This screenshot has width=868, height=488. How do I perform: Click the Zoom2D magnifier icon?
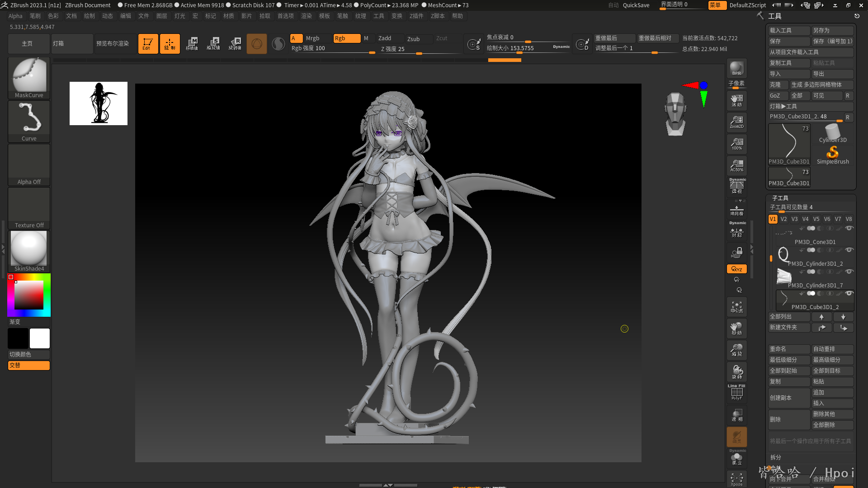point(736,122)
